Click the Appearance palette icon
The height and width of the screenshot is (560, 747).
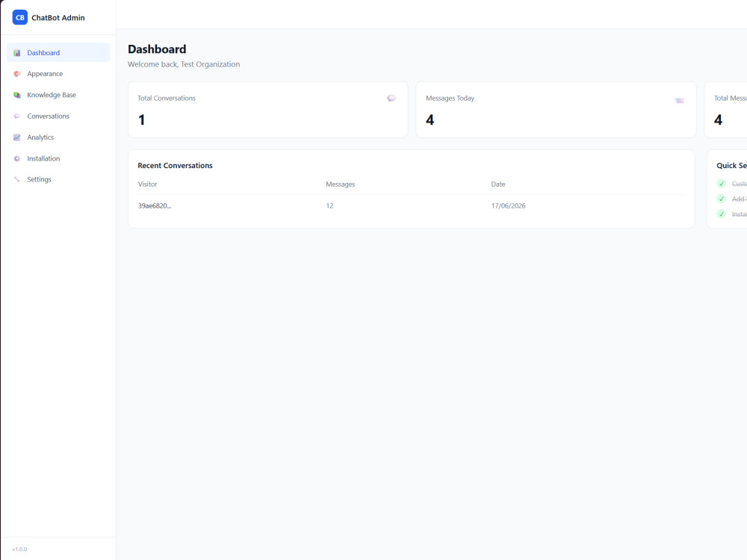coord(16,74)
